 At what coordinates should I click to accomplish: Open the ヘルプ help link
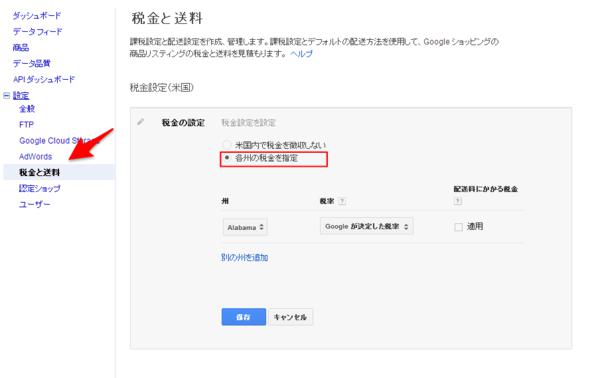click(x=301, y=54)
